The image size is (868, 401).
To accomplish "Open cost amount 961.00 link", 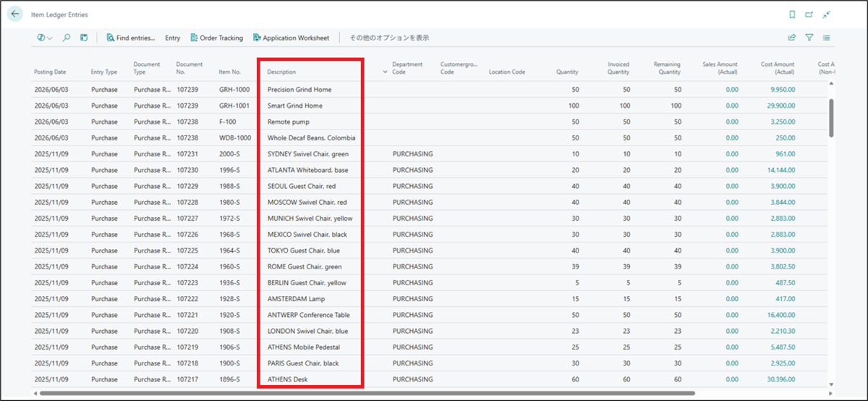I will coord(786,154).
